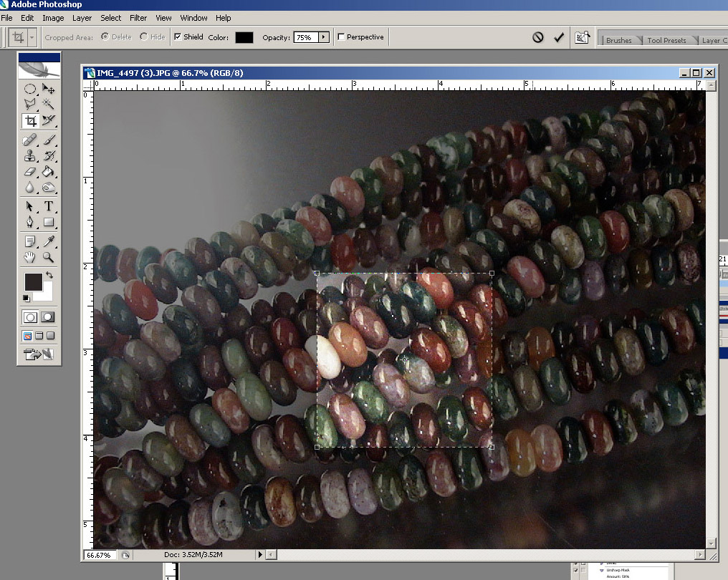The image size is (728, 580).
Task: Select the Type tool
Action: (x=48, y=206)
